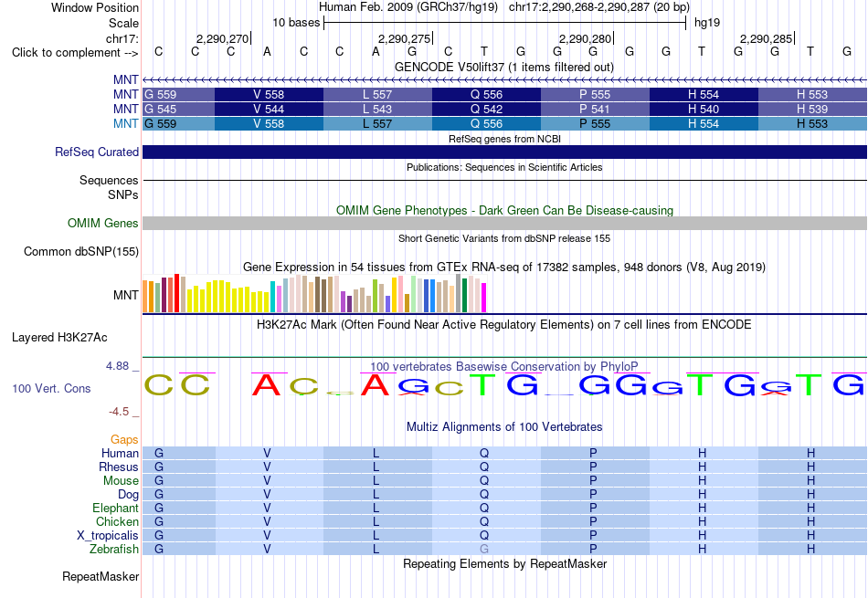Screen dimensions: 868x598
Task: Click the -4.5 conservation scale value
Action: (119, 412)
